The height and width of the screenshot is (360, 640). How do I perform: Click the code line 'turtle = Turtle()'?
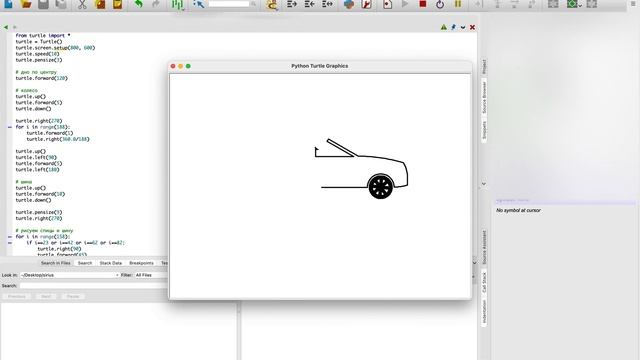39,42
